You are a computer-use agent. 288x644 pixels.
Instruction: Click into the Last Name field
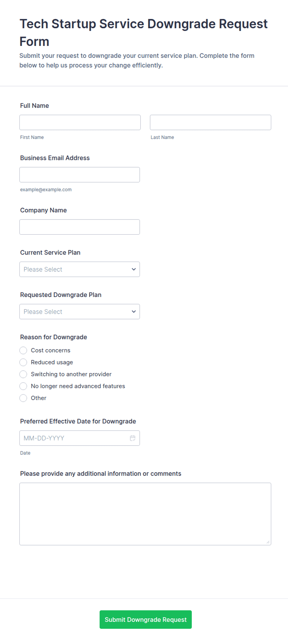coord(211,122)
